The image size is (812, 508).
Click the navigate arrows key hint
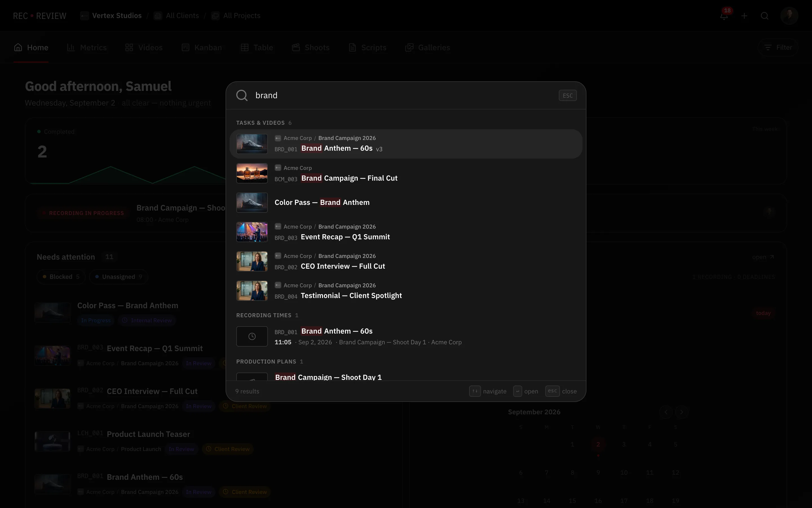[x=475, y=391]
